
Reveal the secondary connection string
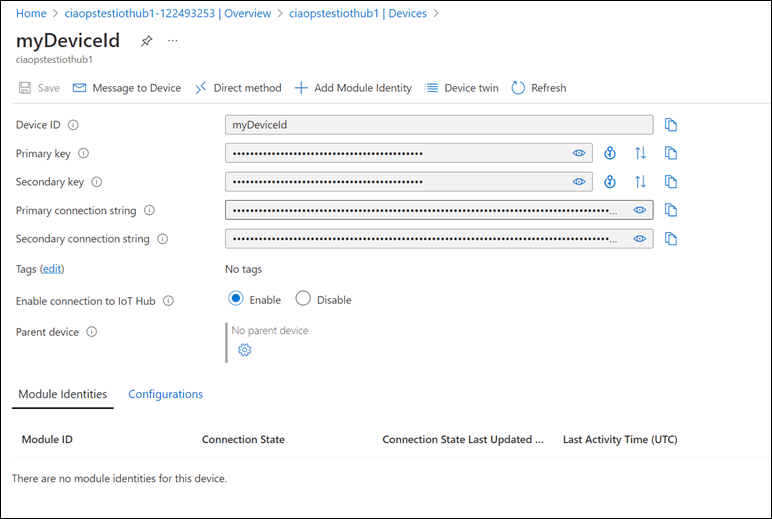[x=640, y=239]
